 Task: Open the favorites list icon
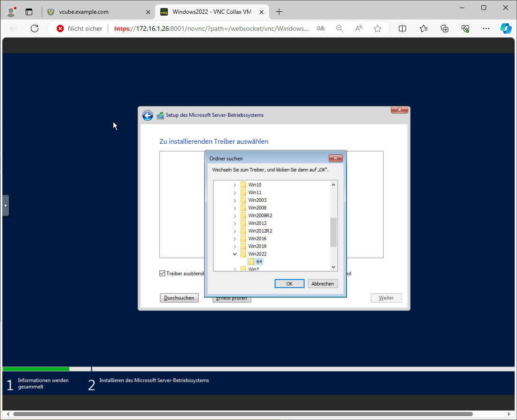coord(424,28)
